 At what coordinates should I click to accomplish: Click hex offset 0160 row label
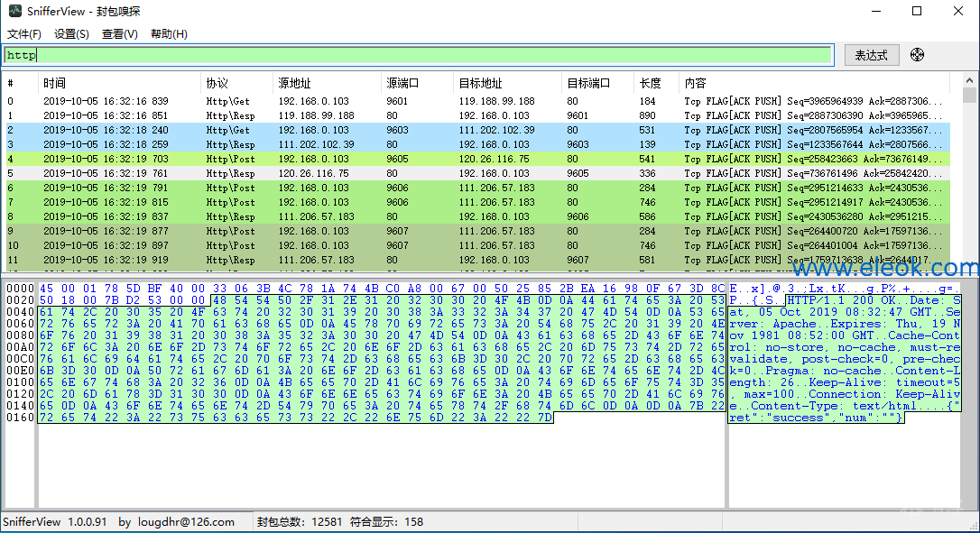tap(20, 418)
